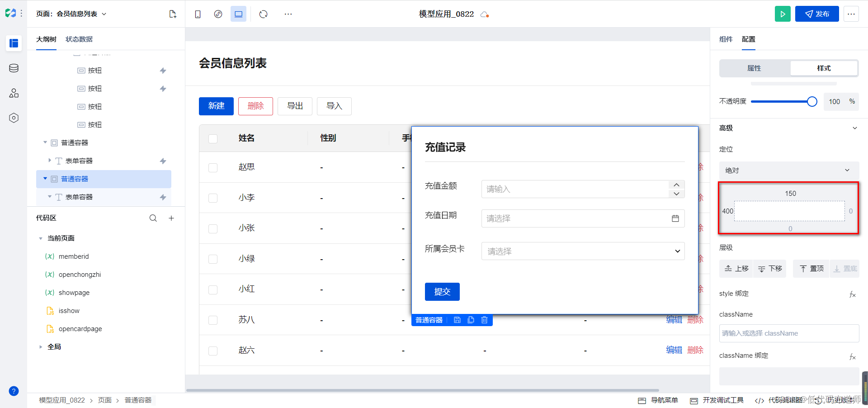
Task: Decrease 充值金额 with the down stepper arrow
Action: coord(676,194)
